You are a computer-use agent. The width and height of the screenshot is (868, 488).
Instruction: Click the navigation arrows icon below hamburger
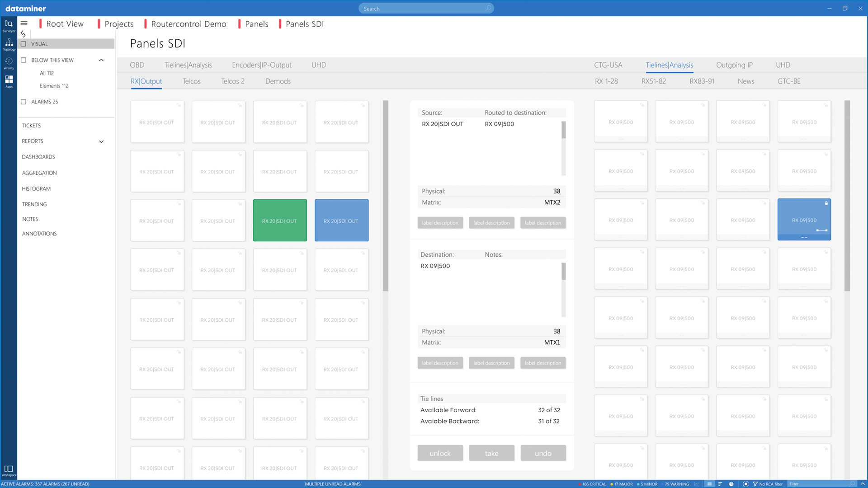(23, 34)
